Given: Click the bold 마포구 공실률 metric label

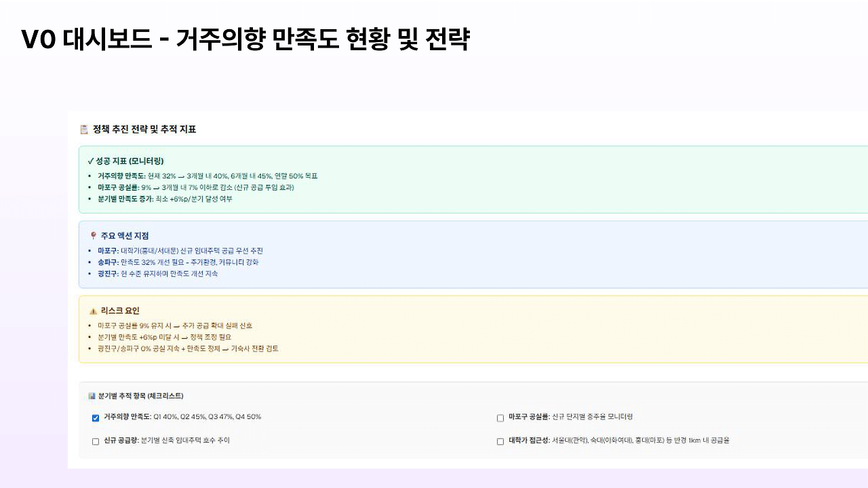Looking at the screenshot, I should pyautogui.click(x=119, y=187).
